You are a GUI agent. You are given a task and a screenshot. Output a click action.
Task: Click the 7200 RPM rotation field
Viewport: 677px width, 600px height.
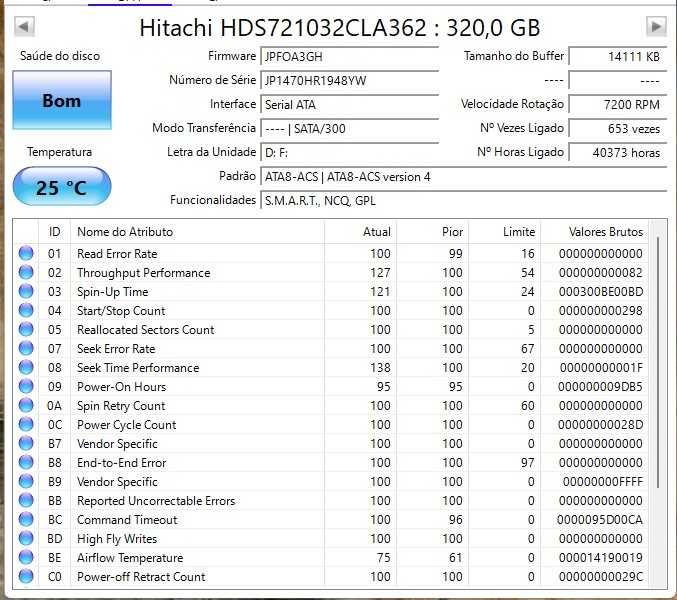618,104
